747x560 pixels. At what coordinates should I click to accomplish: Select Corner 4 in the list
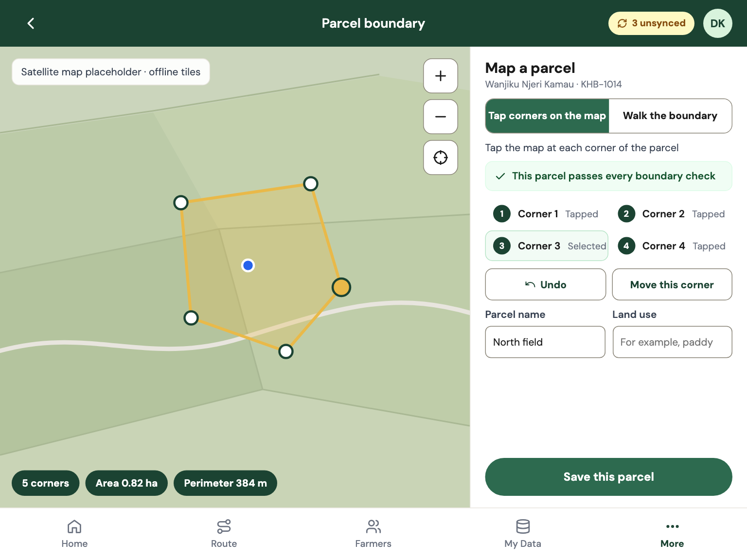pyautogui.click(x=671, y=246)
